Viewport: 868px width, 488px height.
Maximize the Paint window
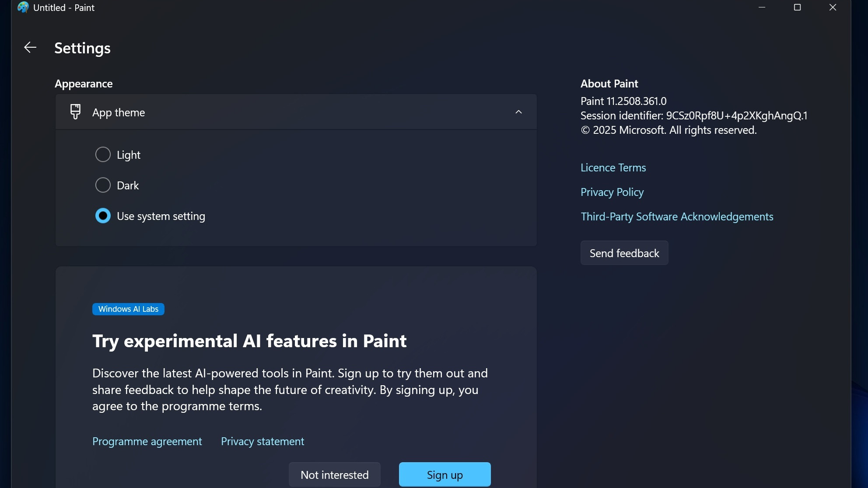point(797,7)
